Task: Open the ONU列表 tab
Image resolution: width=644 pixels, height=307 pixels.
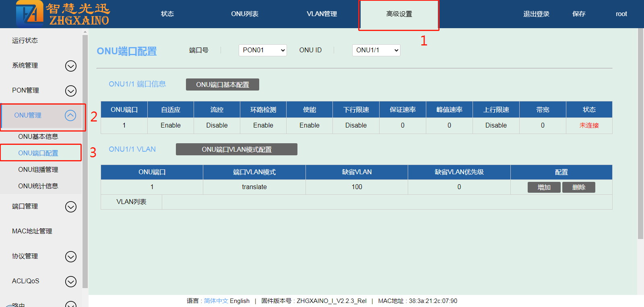Action: [245, 14]
